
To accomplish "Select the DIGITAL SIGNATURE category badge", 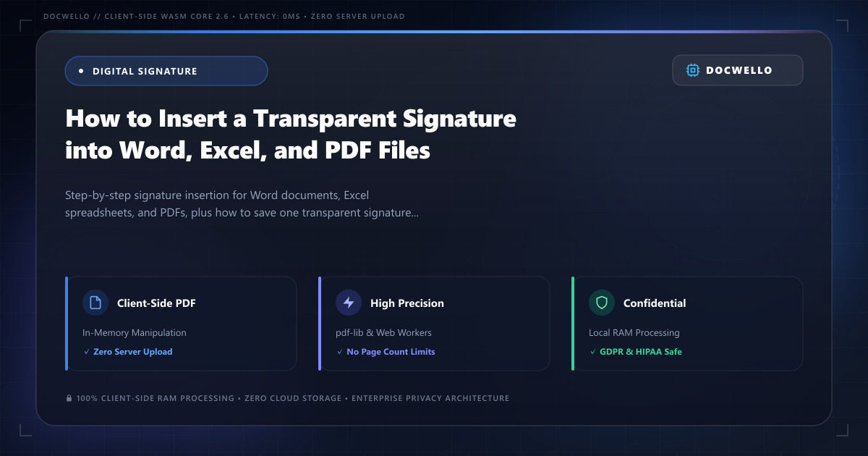I will click(166, 71).
